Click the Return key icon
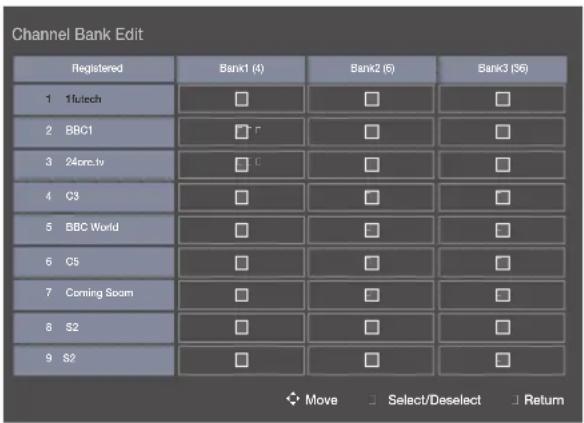The width and height of the screenshot is (584, 423). (515, 400)
